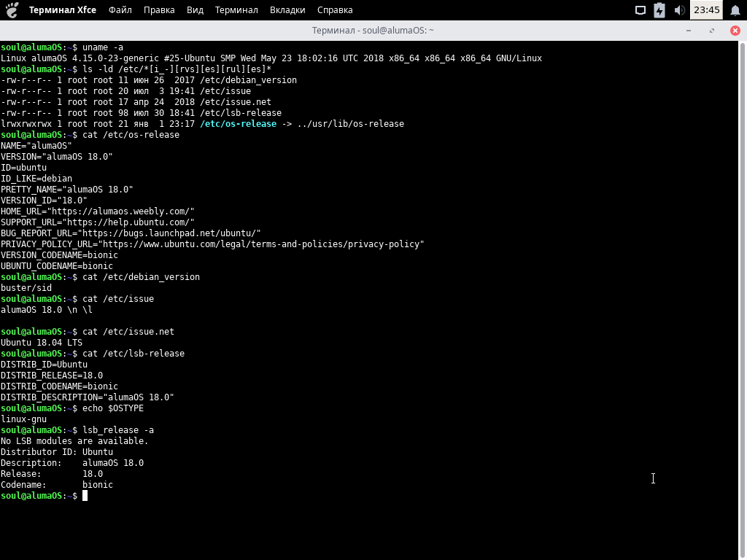Click the '/etc/lsb-release' listing row
The width and height of the screenshot is (747, 560).
click(141, 113)
